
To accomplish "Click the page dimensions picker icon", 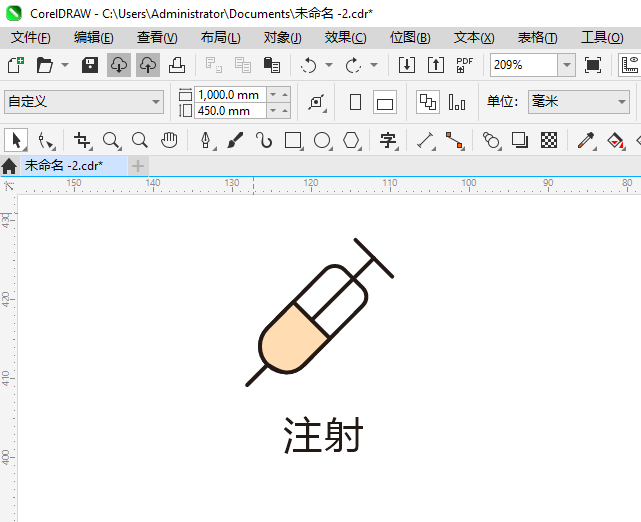I will (x=317, y=102).
